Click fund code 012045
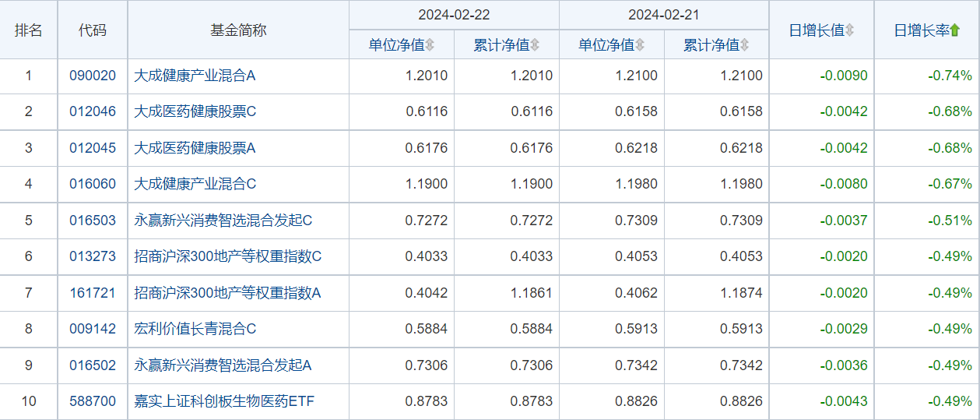 click(93, 148)
